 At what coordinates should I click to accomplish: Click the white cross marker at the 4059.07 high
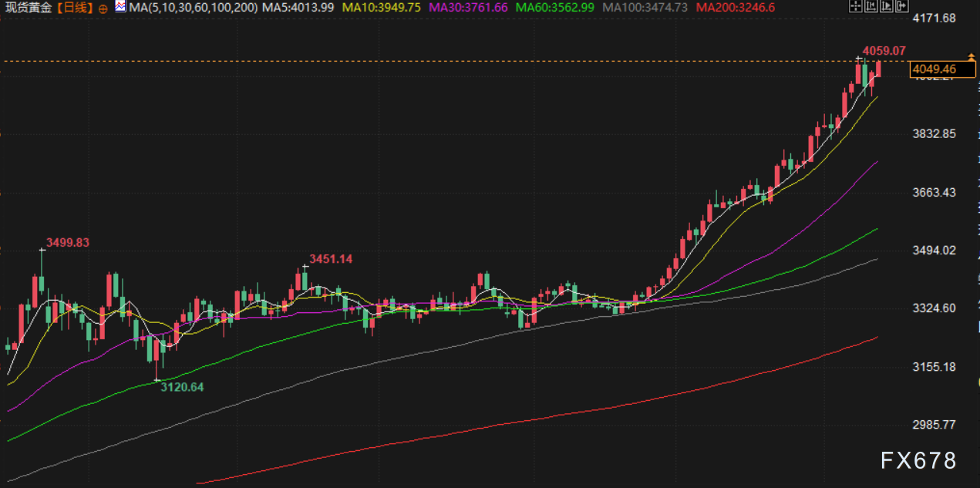[858, 59]
